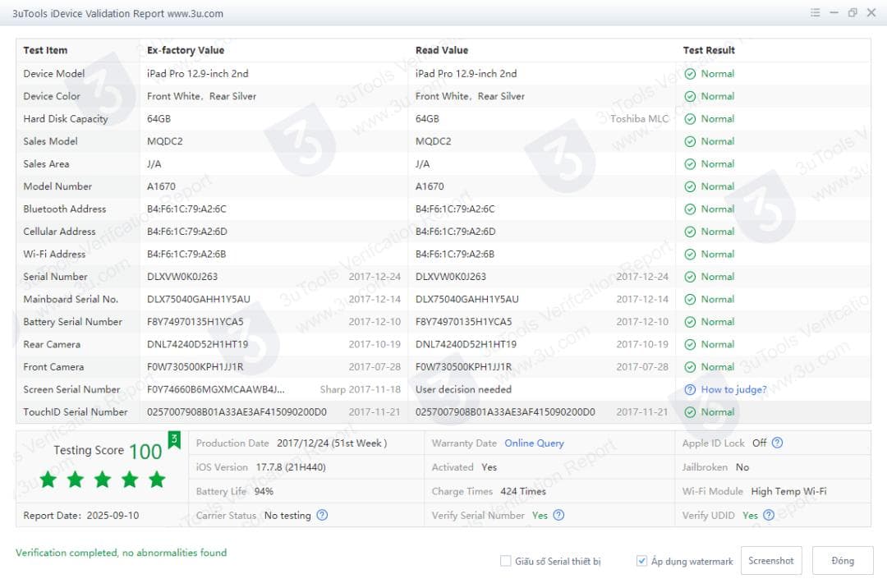Toggle the Giấu số Serial thiết bị checkbox
Viewport: 887px width, 588px height.
[x=506, y=562]
